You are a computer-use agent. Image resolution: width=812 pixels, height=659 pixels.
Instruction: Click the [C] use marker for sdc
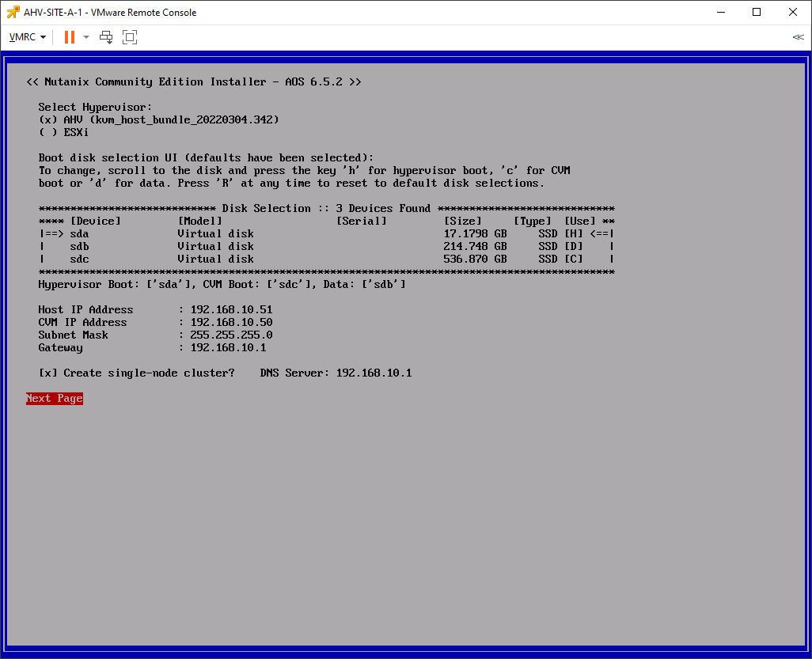tap(573, 259)
